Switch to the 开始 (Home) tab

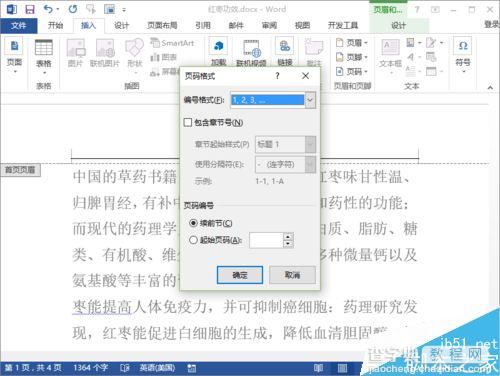click(56, 25)
